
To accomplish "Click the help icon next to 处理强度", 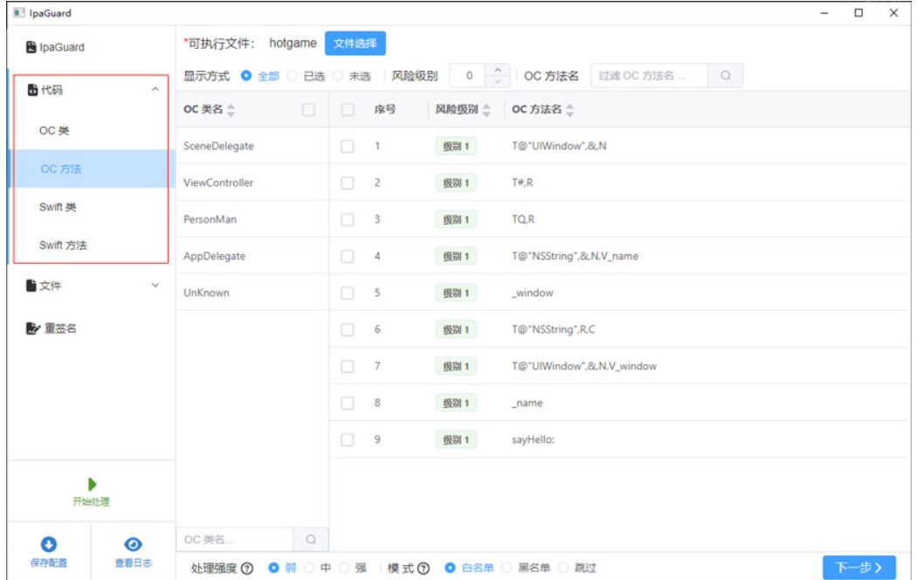I will coord(247,569).
